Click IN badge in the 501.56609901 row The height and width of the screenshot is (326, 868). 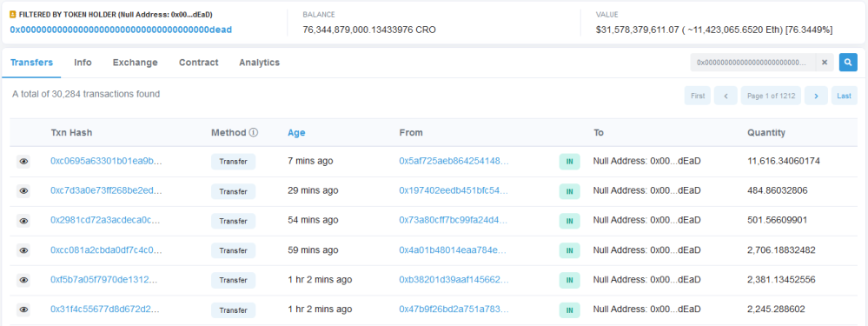coord(569,221)
